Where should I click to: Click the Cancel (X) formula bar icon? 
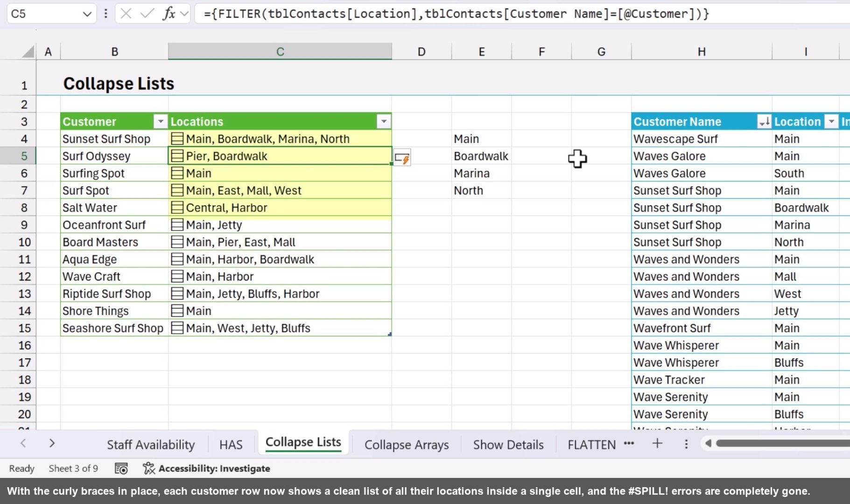126,14
